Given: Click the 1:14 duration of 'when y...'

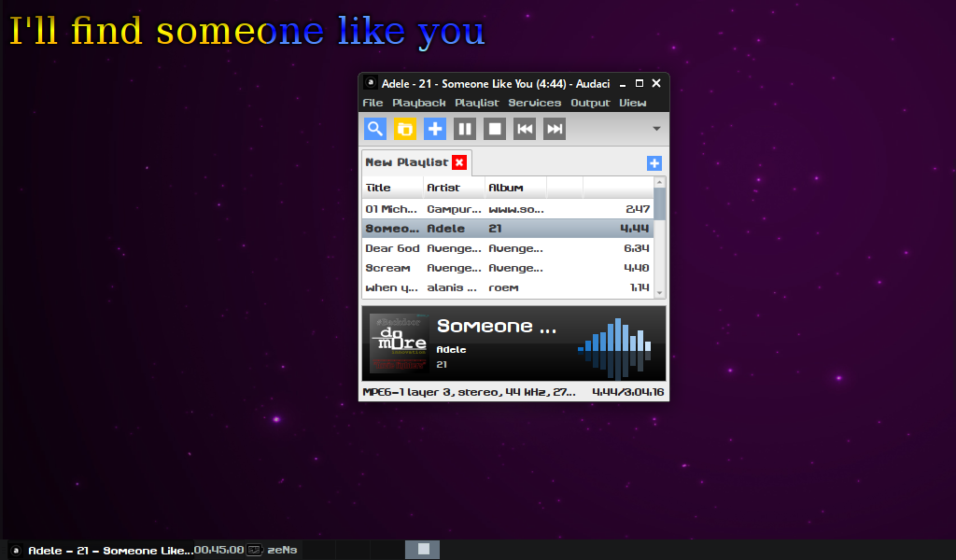Looking at the screenshot, I should pyautogui.click(x=639, y=287).
